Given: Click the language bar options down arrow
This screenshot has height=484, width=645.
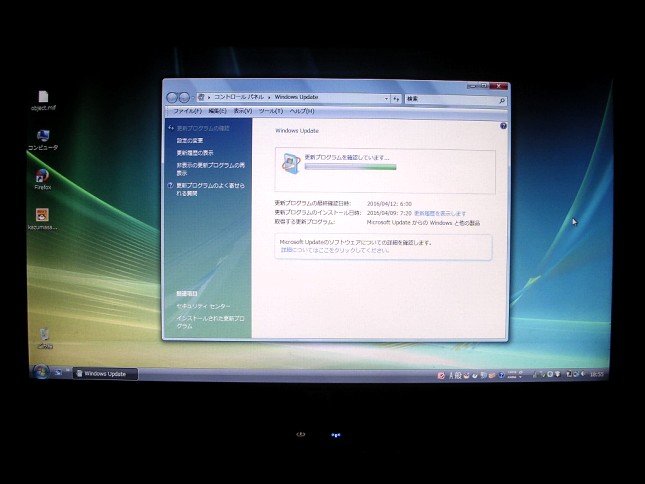Looking at the screenshot, I should [521, 376].
